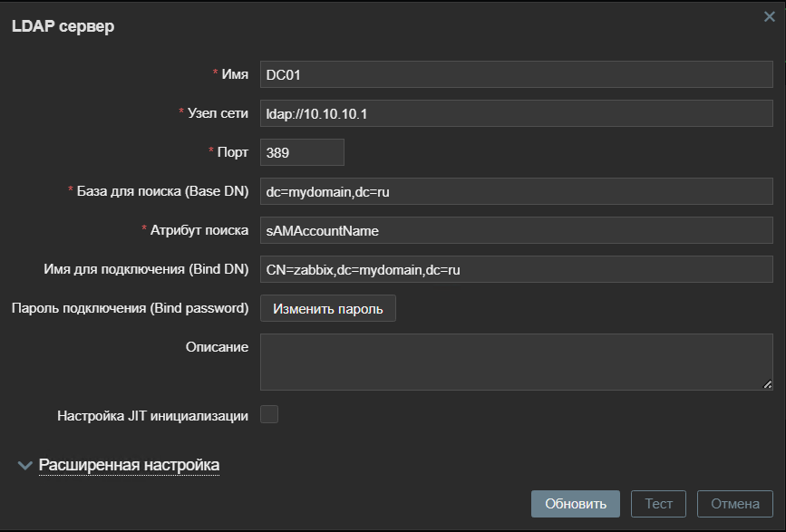Viewport: 786px width, 532px height.
Task: Click the Пароль подключения (Bind password) label
Action: click(x=130, y=308)
